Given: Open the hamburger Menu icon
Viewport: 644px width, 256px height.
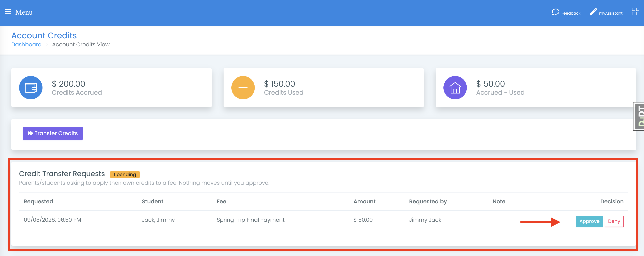Looking at the screenshot, I should click(8, 12).
